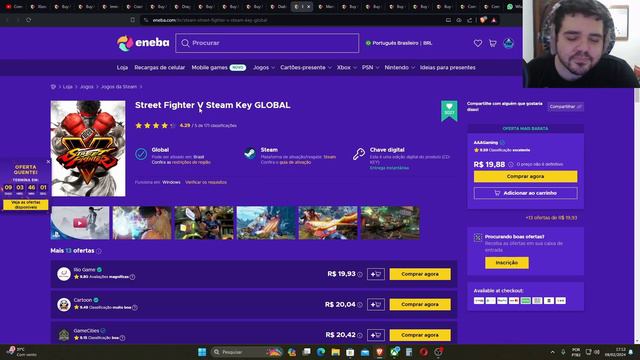The height and width of the screenshot is (360, 640).
Task: Open the Jogos dropdown menu
Action: click(x=264, y=68)
